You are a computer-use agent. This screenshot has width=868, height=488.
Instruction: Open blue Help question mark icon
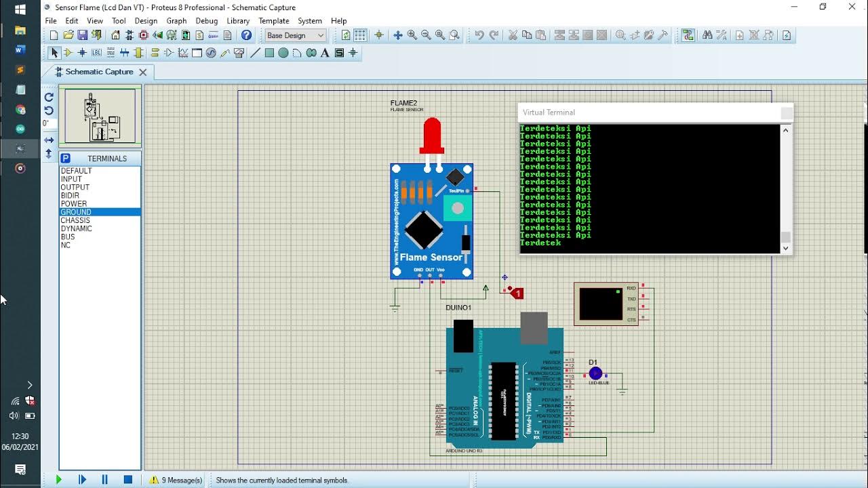point(246,35)
